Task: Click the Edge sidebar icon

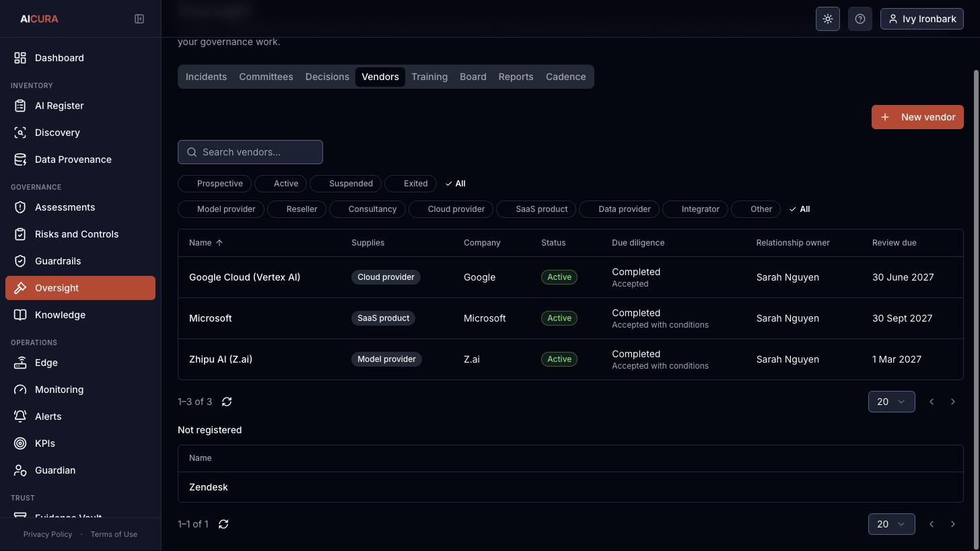Action: click(x=20, y=363)
